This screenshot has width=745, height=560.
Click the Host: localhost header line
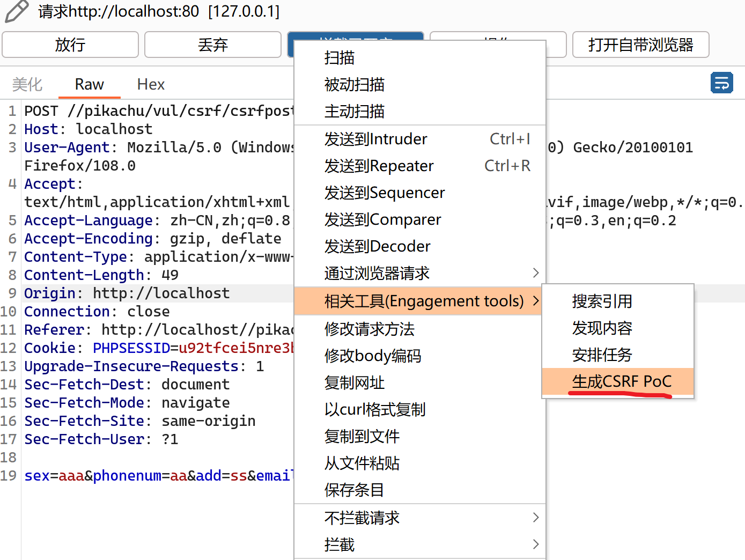point(88,129)
